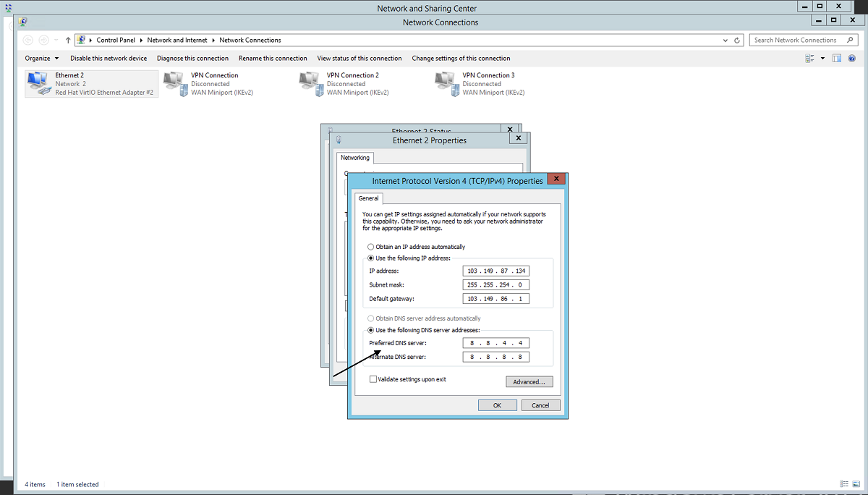
Task: Expand the address bar history dropdown
Action: [x=726, y=41]
